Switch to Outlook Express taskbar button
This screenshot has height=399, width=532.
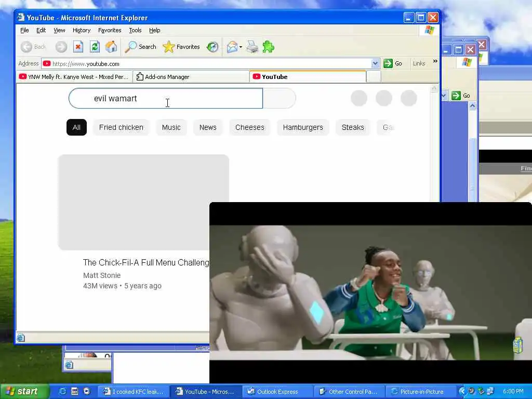click(277, 392)
